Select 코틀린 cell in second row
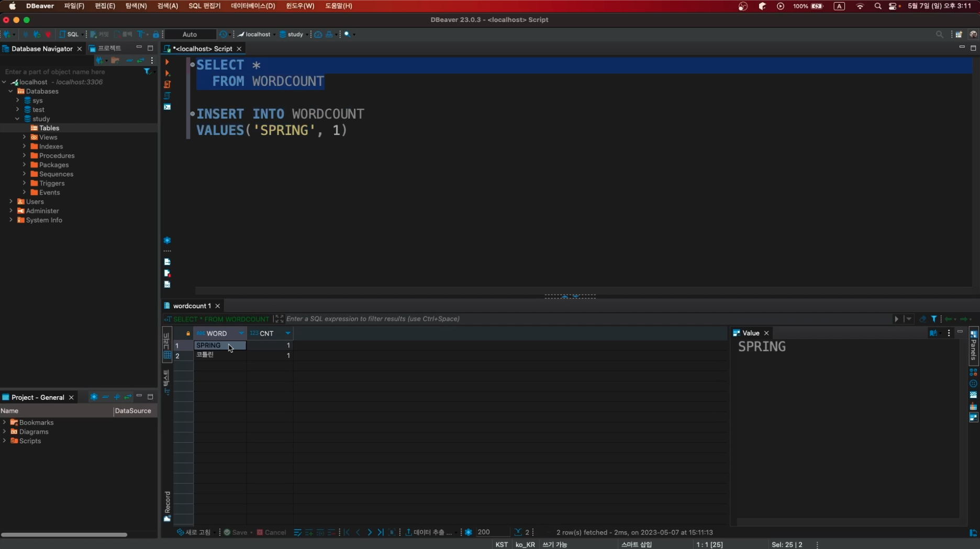The image size is (980, 549). 220,355
